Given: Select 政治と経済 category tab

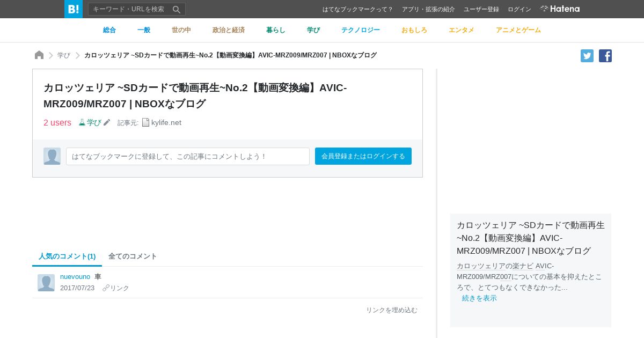Looking at the screenshot, I should point(229,30).
